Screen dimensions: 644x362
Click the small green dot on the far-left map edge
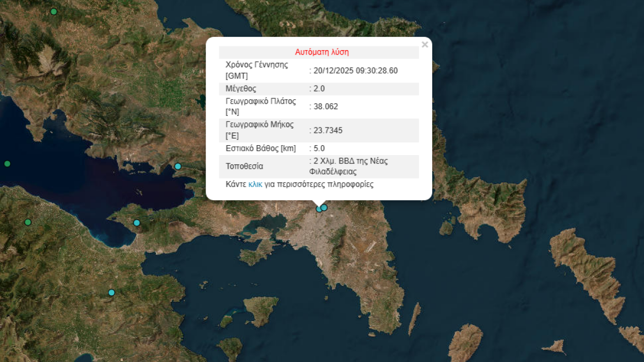pos(7,163)
